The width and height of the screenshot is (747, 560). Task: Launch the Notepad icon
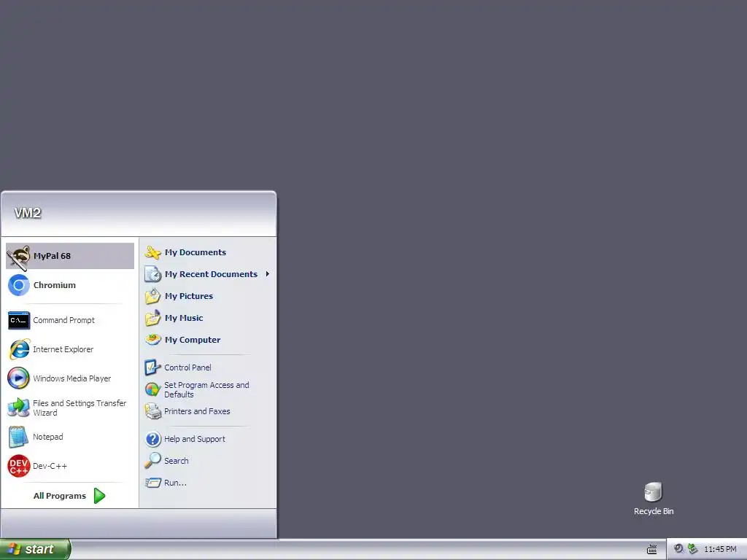pos(18,437)
